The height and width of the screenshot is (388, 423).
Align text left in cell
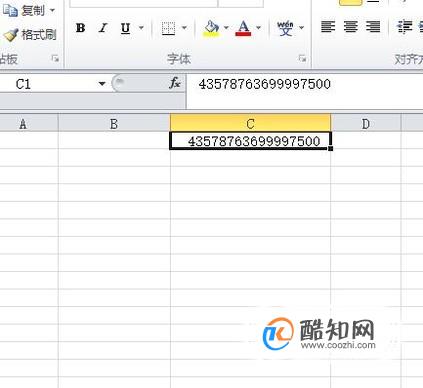(328, 27)
